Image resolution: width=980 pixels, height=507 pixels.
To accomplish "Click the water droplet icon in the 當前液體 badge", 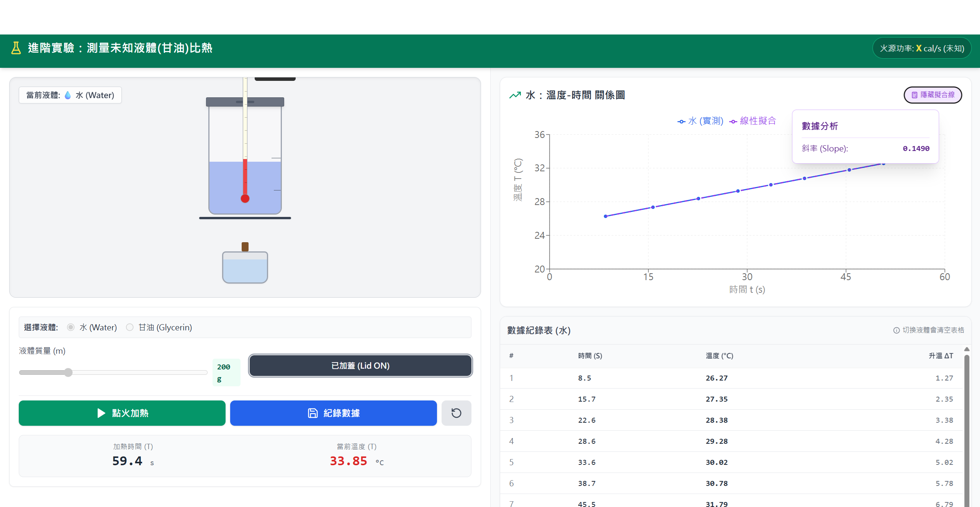I will (x=67, y=95).
